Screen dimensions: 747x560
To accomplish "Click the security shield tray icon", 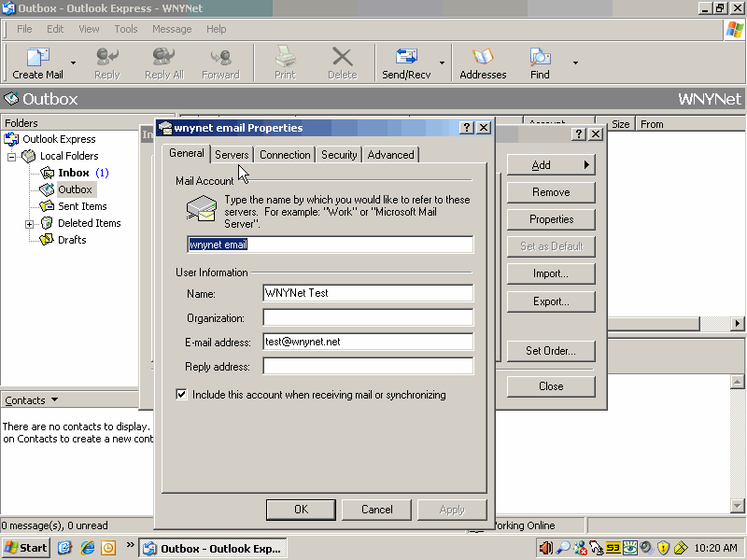I will click(x=663, y=548).
